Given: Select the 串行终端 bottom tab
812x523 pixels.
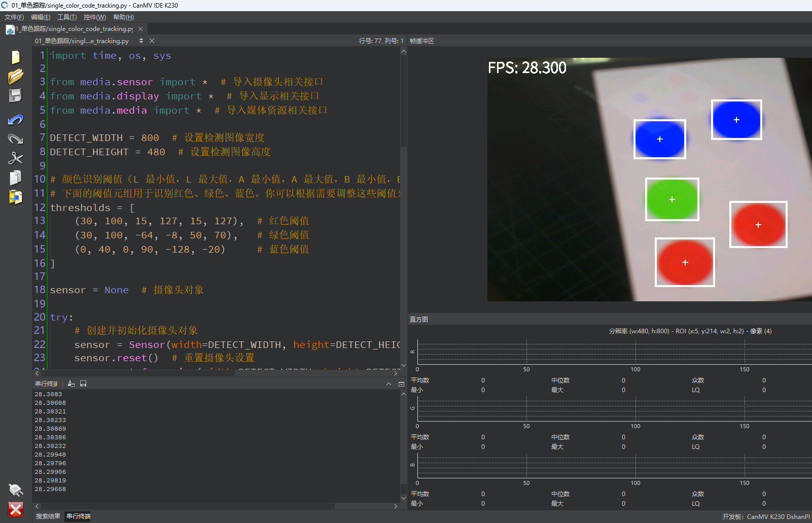Looking at the screenshot, I should [79, 516].
